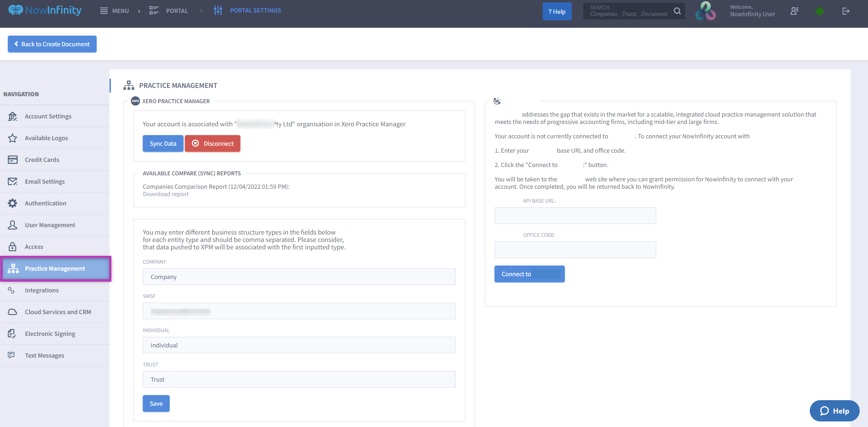Select Practice Management in navigation
Image resolution: width=868 pixels, height=427 pixels.
(55, 268)
